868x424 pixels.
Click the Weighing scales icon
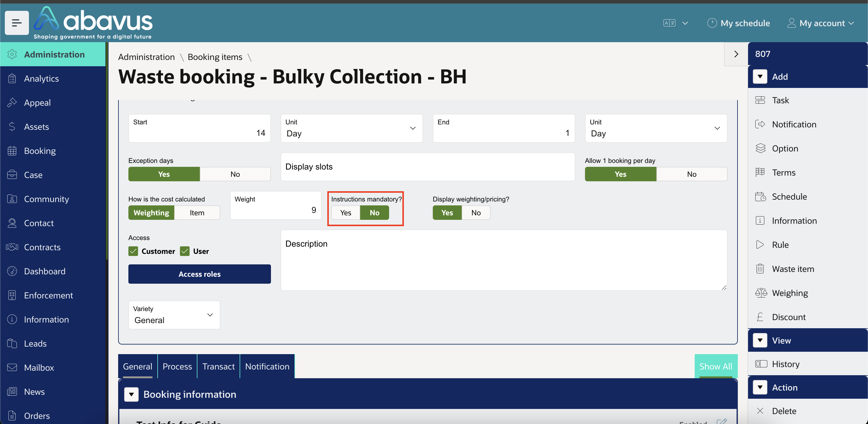(x=761, y=293)
